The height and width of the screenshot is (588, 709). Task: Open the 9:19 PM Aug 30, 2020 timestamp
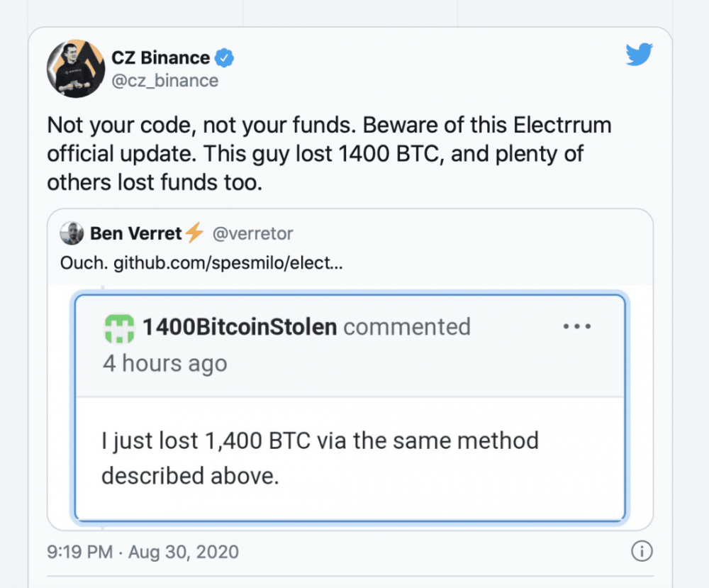143,552
